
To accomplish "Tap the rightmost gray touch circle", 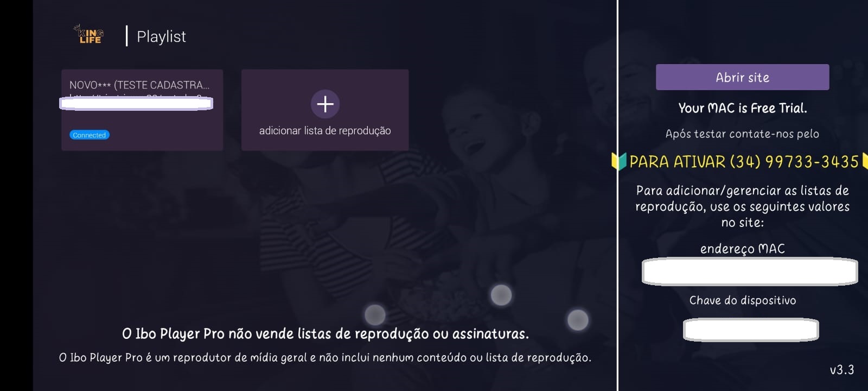I will pyautogui.click(x=578, y=320).
